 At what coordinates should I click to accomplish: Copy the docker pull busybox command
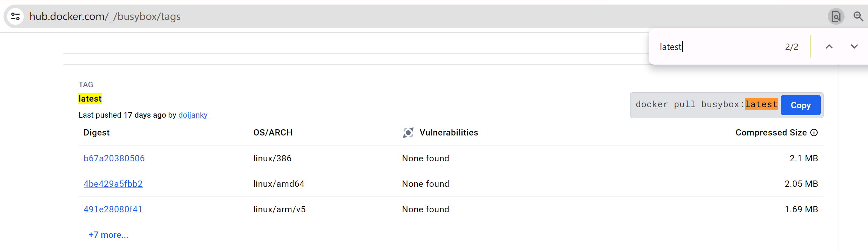pyautogui.click(x=800, y=105)
